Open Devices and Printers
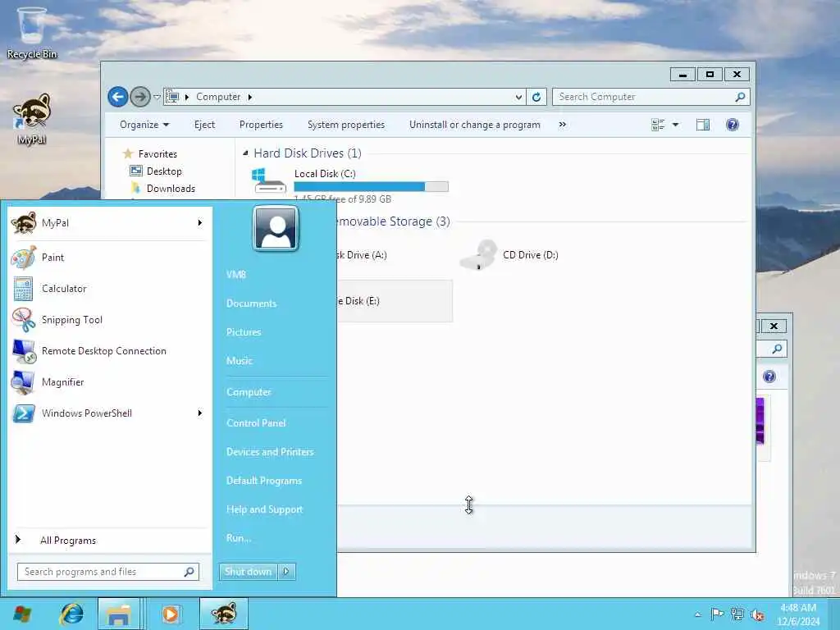 [x=270, y=452]
